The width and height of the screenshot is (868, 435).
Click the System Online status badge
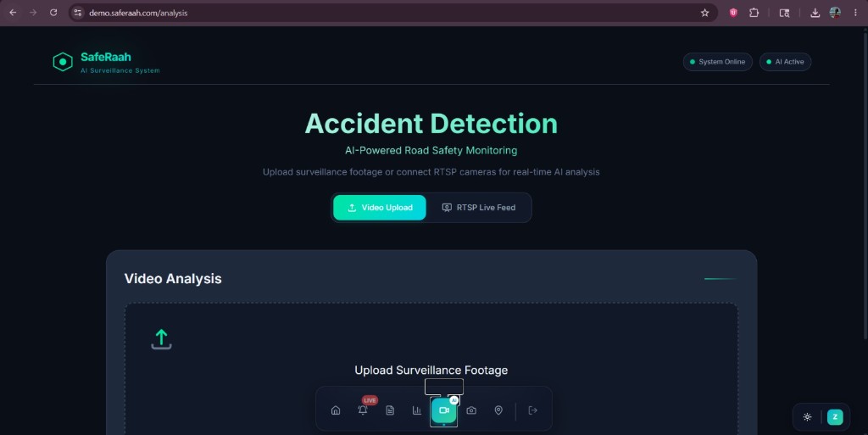click(x=717, y=61)
